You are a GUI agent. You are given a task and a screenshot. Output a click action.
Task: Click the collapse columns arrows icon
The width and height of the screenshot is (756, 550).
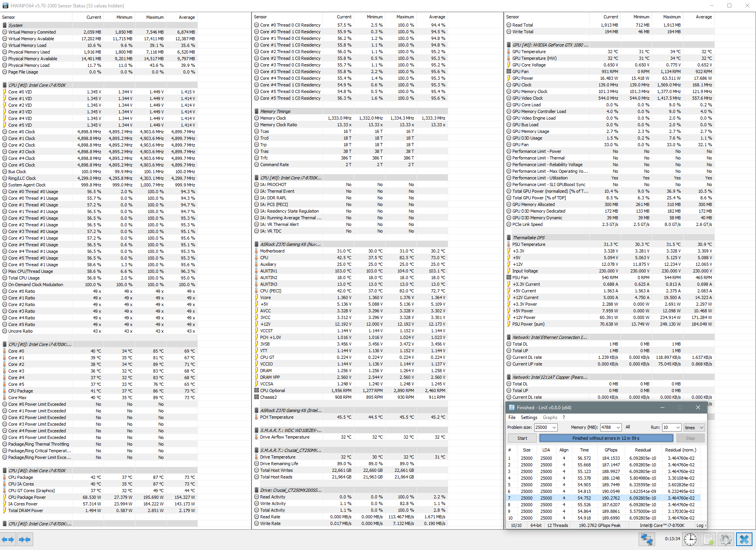pyautogui.click(x=25, y=539)
